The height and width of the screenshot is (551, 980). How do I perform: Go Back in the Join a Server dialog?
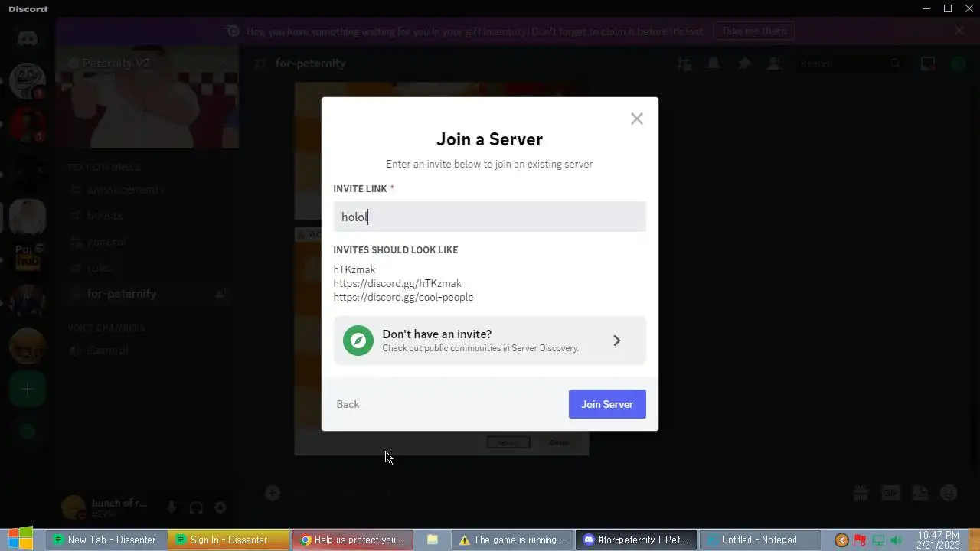pos(348,404)
